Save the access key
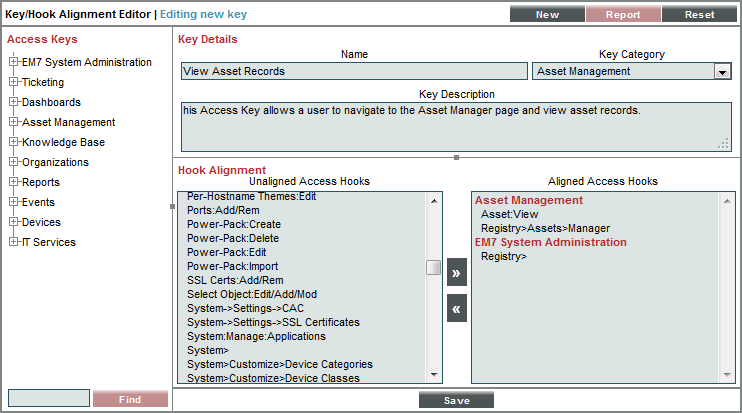The width and height of the screenshot is (742, 413). point(456,400)
